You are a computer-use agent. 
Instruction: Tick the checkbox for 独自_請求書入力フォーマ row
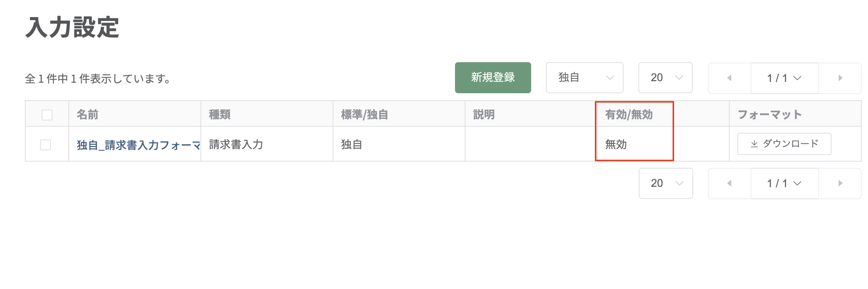pos(45,144)
